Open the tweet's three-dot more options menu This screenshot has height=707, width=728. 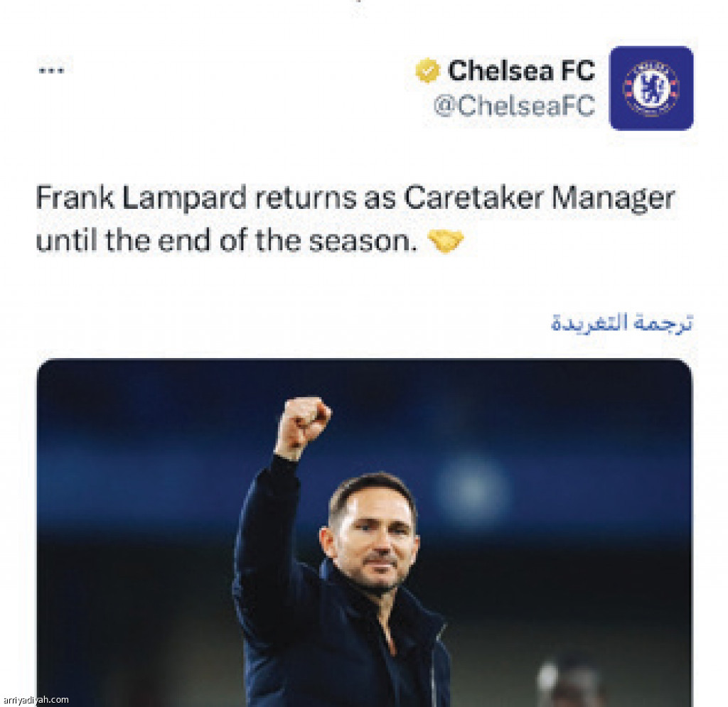click(51, 70)
